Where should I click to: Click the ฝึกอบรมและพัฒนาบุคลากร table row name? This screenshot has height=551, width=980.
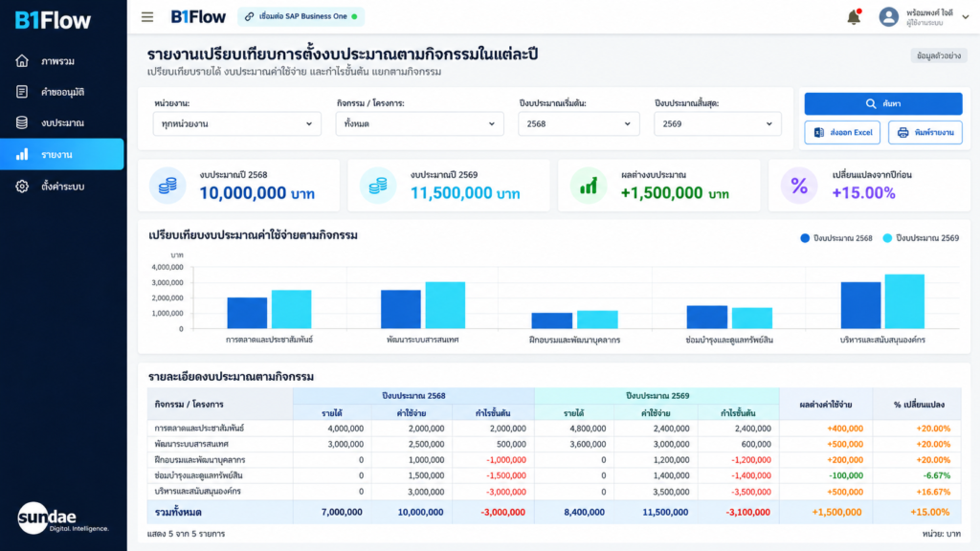click(199, 460)
